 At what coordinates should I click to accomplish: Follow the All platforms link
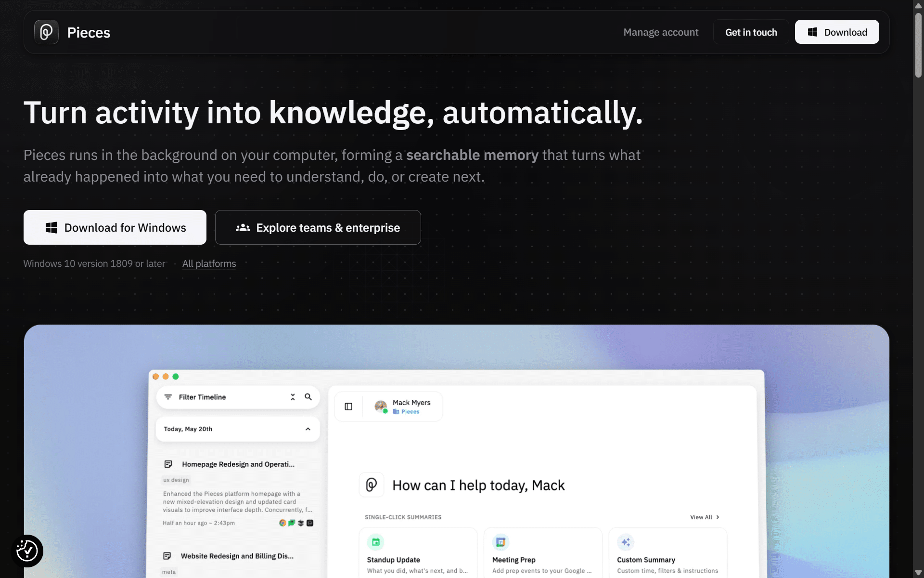click(209, 263)
